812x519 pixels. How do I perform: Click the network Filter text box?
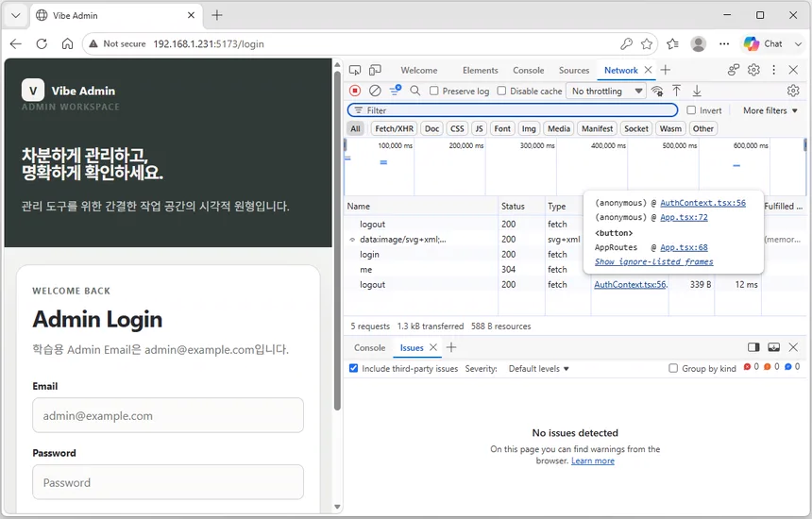point(513,110)
